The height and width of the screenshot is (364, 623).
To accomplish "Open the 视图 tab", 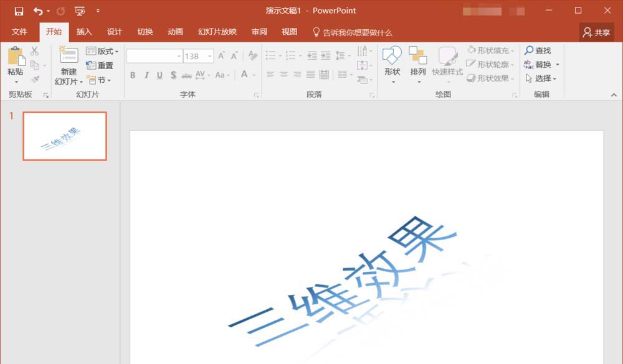I will 289,32.
